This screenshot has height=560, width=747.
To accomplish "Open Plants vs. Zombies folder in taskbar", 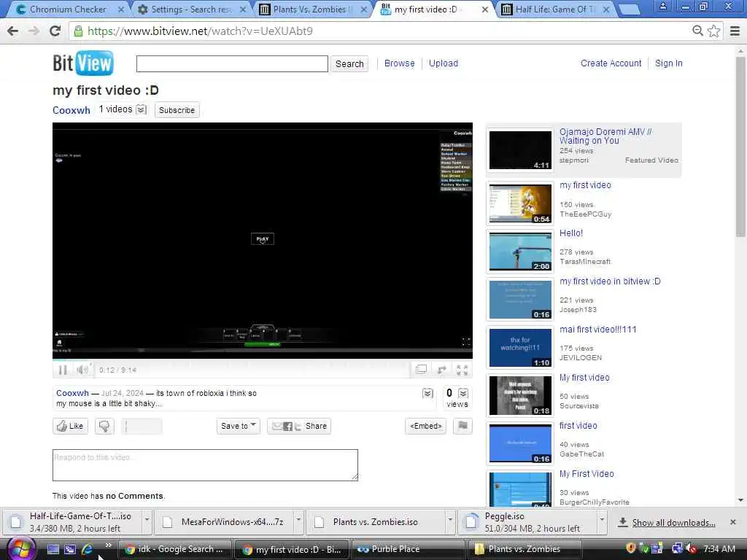I will tap(525, 549).
